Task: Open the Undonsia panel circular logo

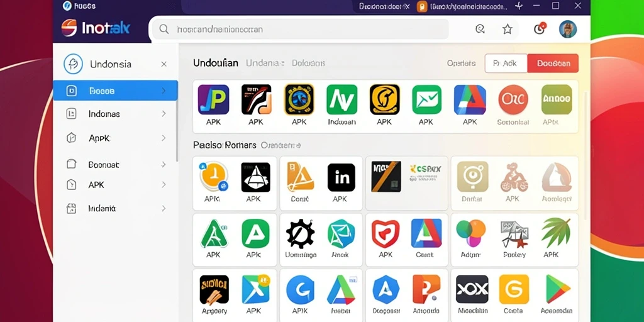Action: point(73,64)
